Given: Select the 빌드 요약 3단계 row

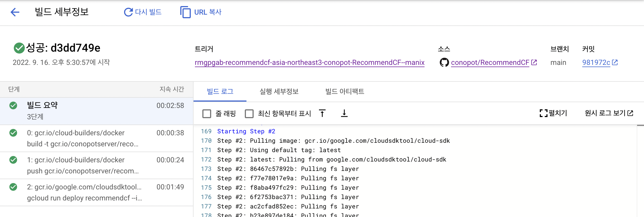Looking at the screenshot, I should [x=96, y=111].
